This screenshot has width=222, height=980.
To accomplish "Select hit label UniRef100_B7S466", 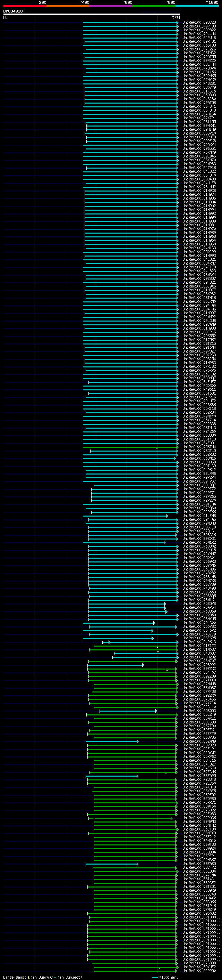I will (x=199, y=699).
